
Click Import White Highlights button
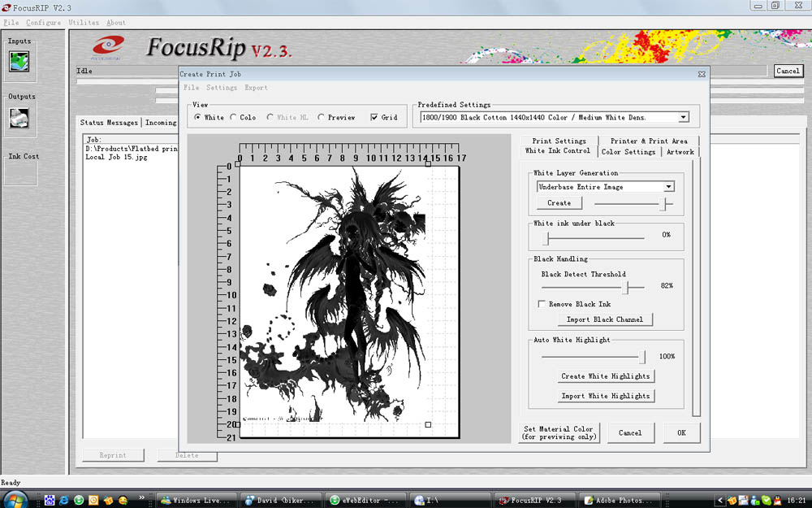tap(606, 396)
